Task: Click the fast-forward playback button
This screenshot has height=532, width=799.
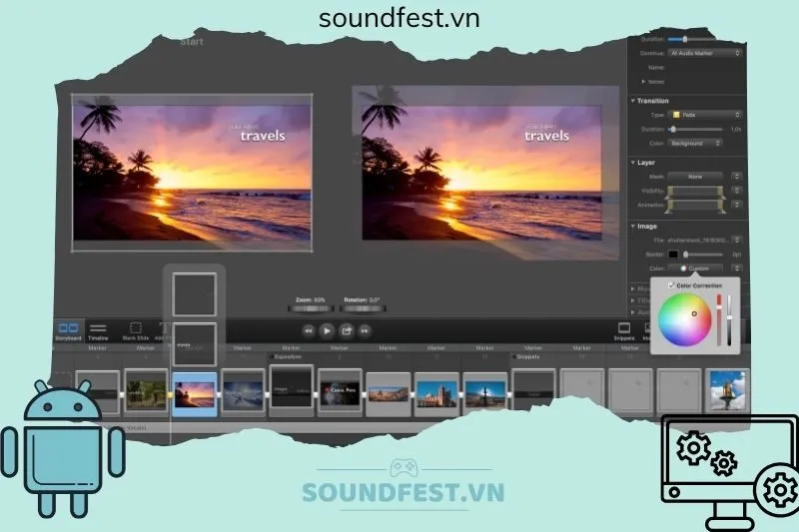Action: [366, 330]
